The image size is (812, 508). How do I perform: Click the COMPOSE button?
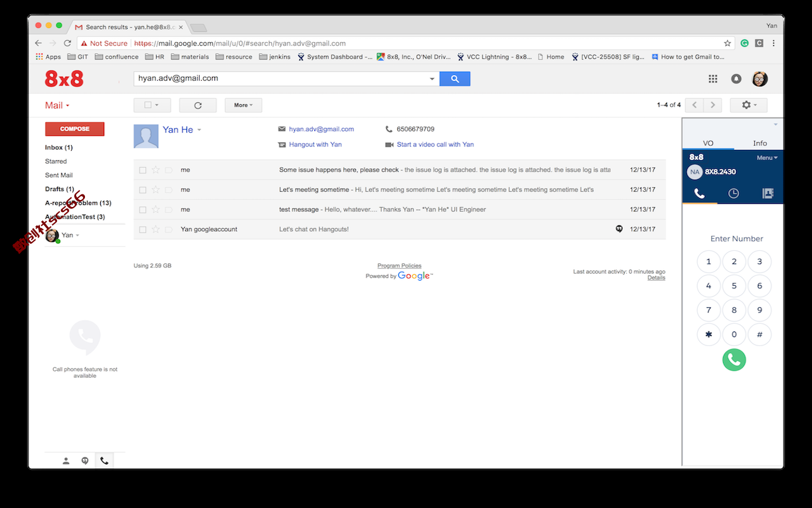click(75, 129)
